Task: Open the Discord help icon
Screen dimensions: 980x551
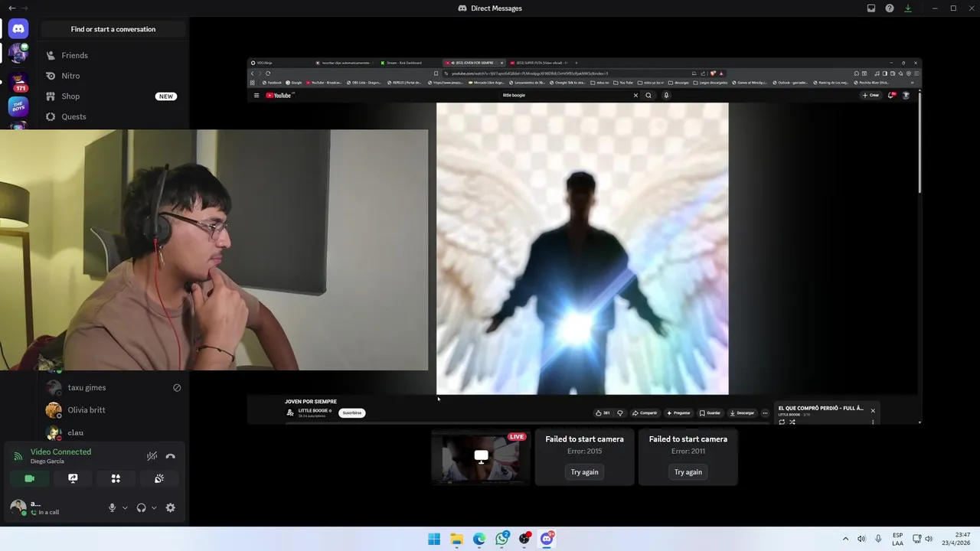Action: (890, 8)
